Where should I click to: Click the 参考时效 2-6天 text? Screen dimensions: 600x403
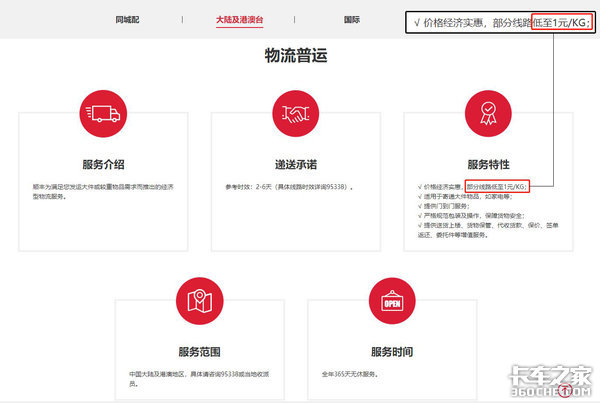(x=289, y=187)
